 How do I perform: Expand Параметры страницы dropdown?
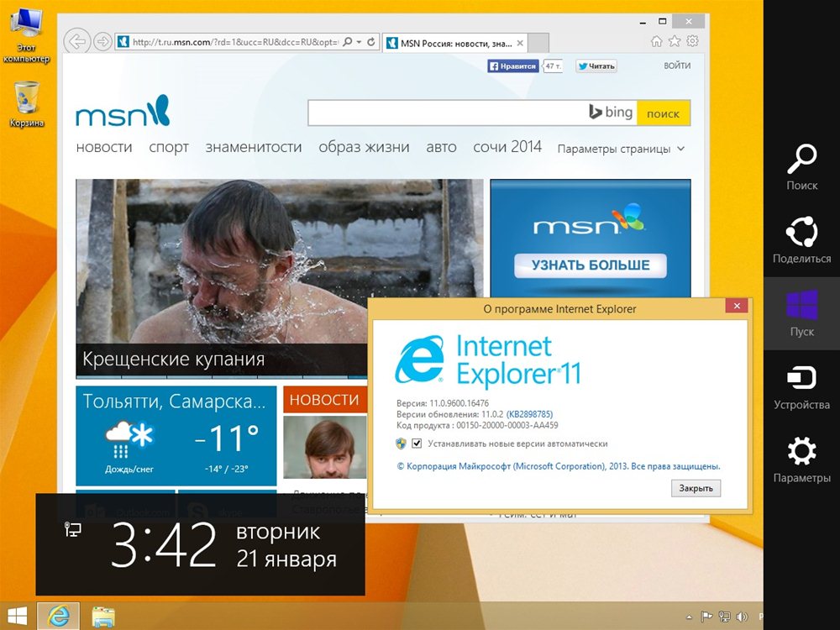click(621, 149)
